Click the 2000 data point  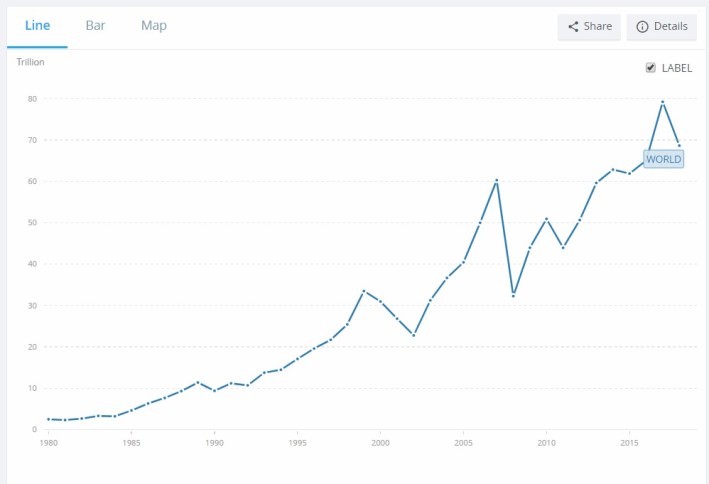pyautogui.click(x=380, y=301)
